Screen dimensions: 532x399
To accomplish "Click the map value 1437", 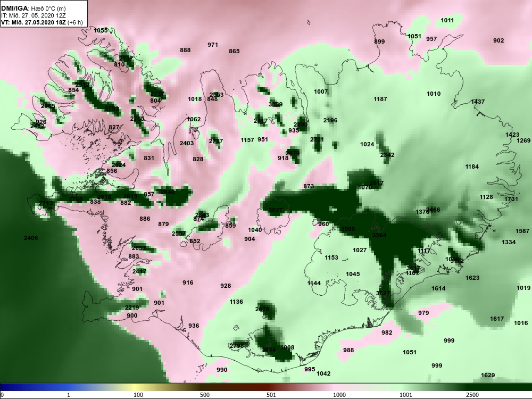I will tap(478, 102).
